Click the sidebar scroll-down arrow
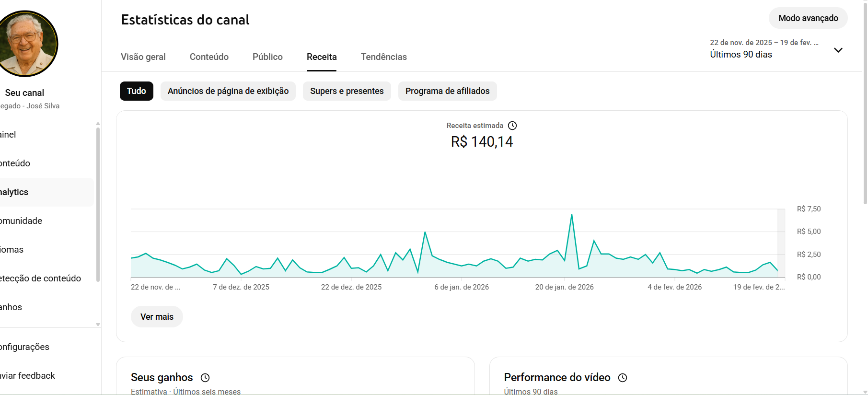Viewport: 868px width, 395px height. tap(98, 325)
